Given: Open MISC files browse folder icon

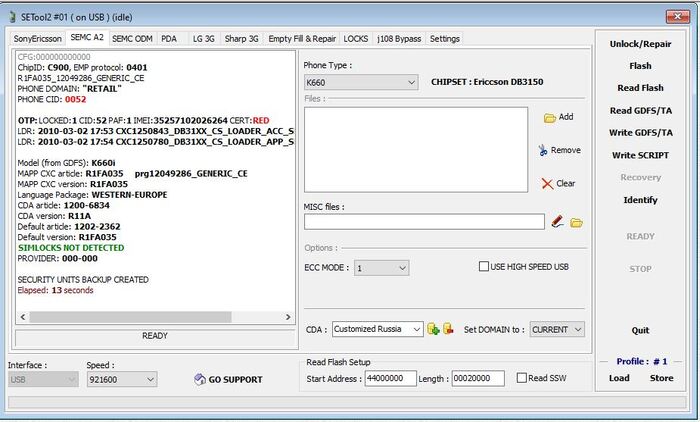Looking at the screenshot, I should tap(576, 222).
